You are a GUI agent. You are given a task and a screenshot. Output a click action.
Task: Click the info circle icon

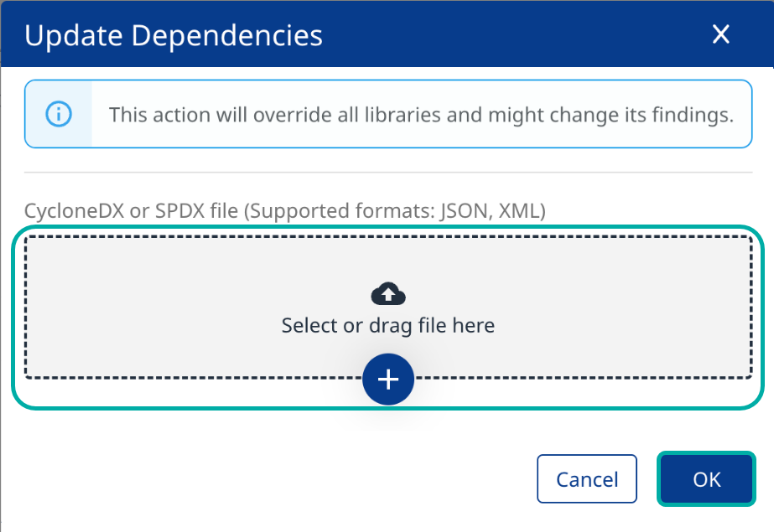[x=58, y=114]
